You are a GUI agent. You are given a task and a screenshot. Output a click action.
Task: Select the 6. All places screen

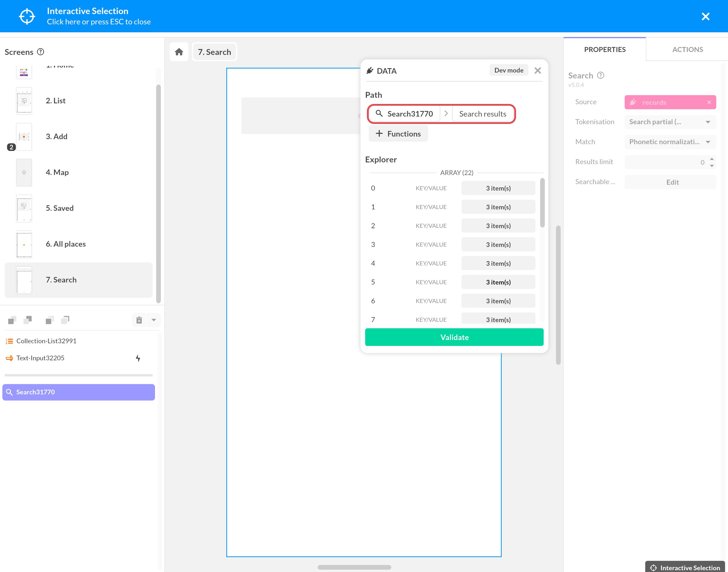click(79, 244)
